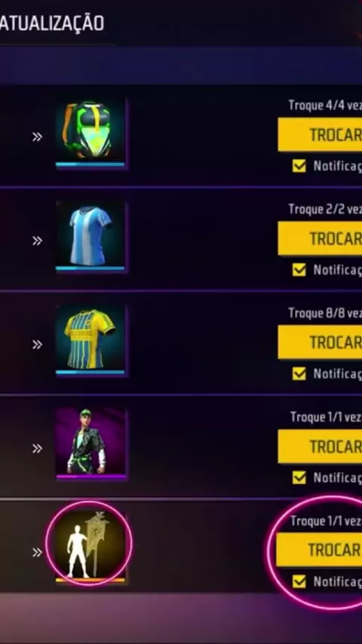This screenshot has width=362, height=644.
Task: Click the double arrow beside the character outfit
Action: click(x=38, y=449)
